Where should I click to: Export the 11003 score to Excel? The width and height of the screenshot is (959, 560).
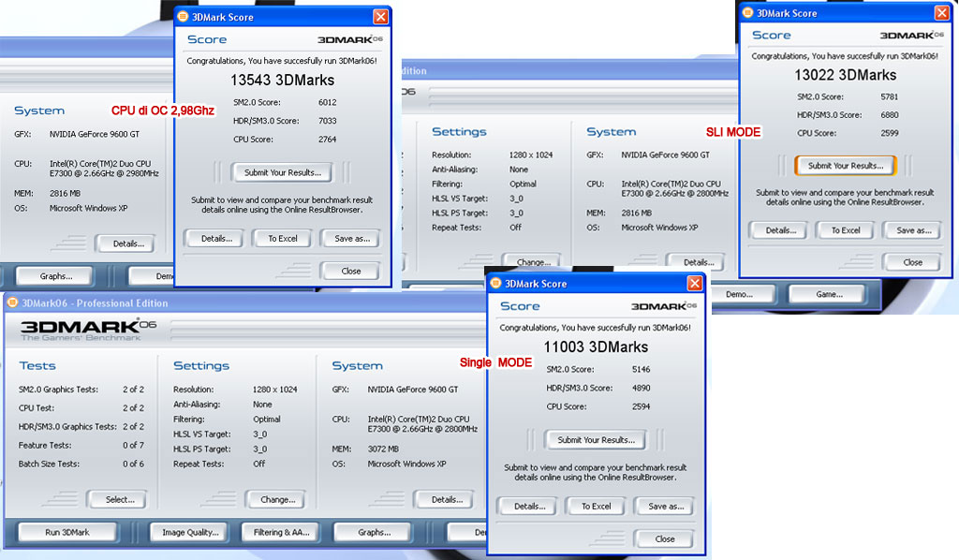click(597, 507)
